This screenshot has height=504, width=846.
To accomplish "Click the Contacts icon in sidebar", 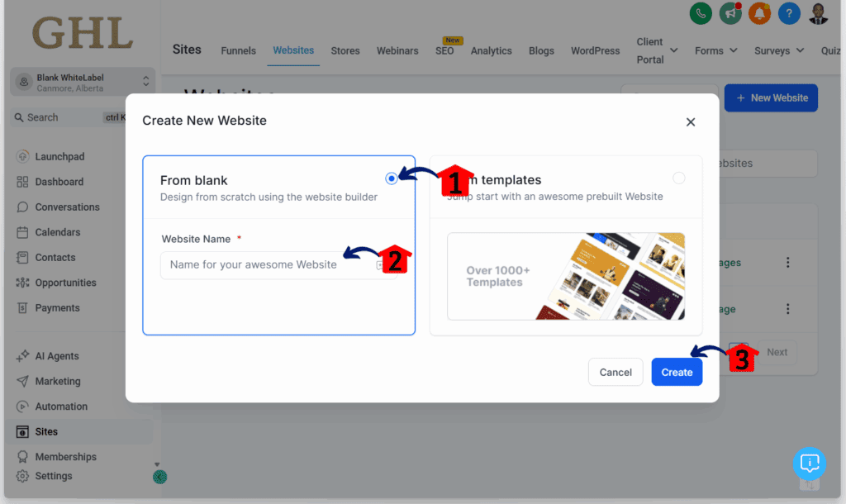I will coord(22,258).
